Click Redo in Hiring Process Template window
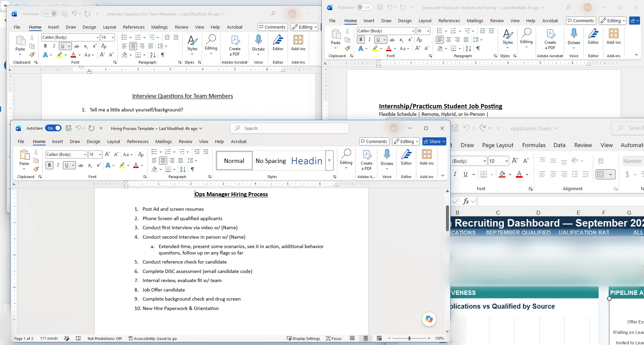Screen dimensions: 644x345 (x=91, y=128)
